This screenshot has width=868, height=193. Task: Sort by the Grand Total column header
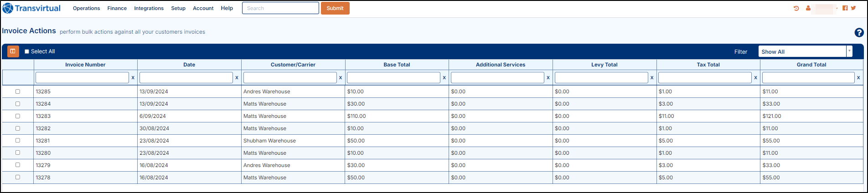[x=811, y=65]
